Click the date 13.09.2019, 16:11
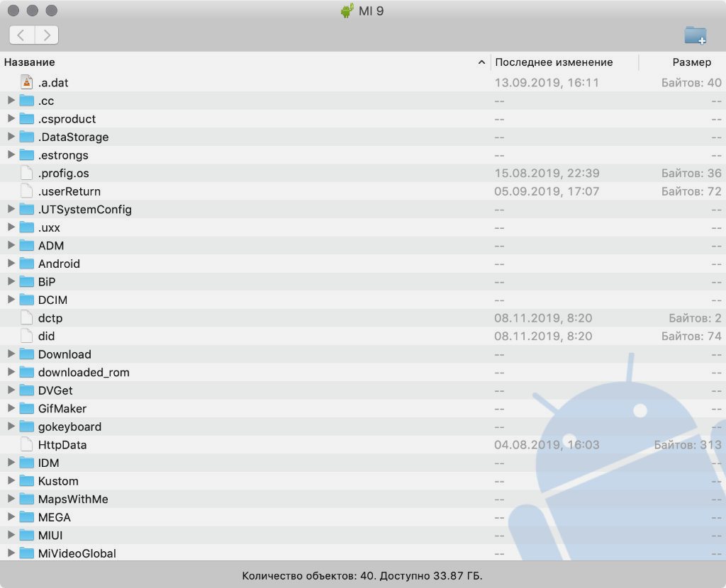 point(547,82)
